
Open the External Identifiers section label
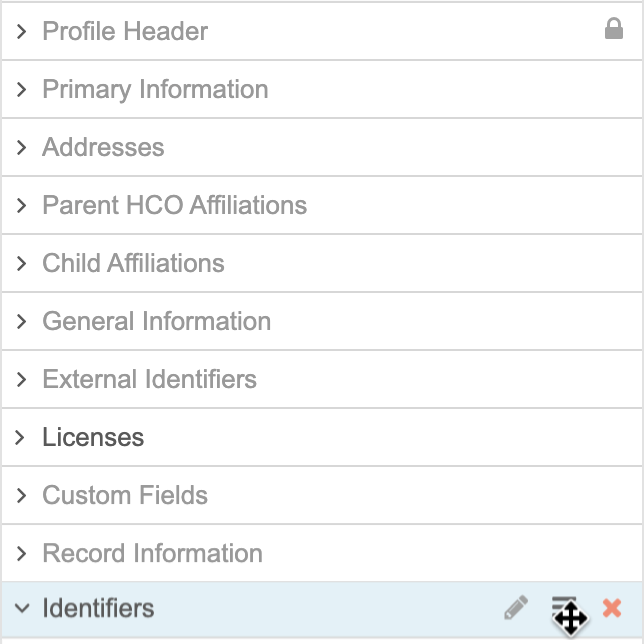150,379
